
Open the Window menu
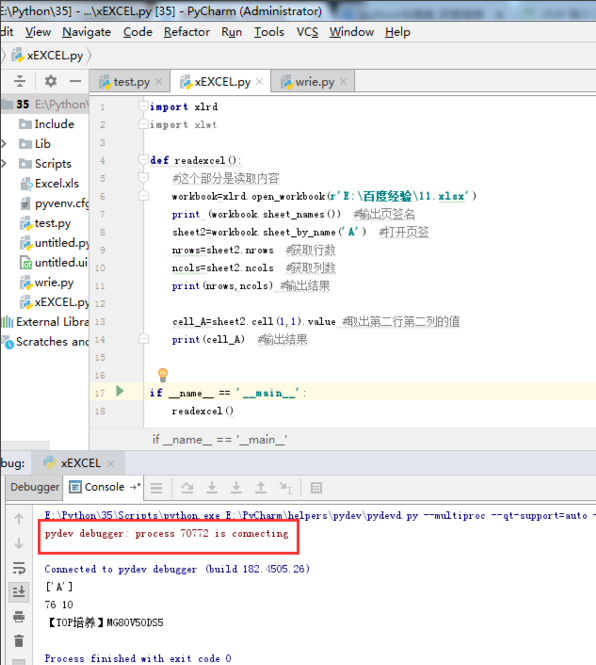(x=352, y=32)
